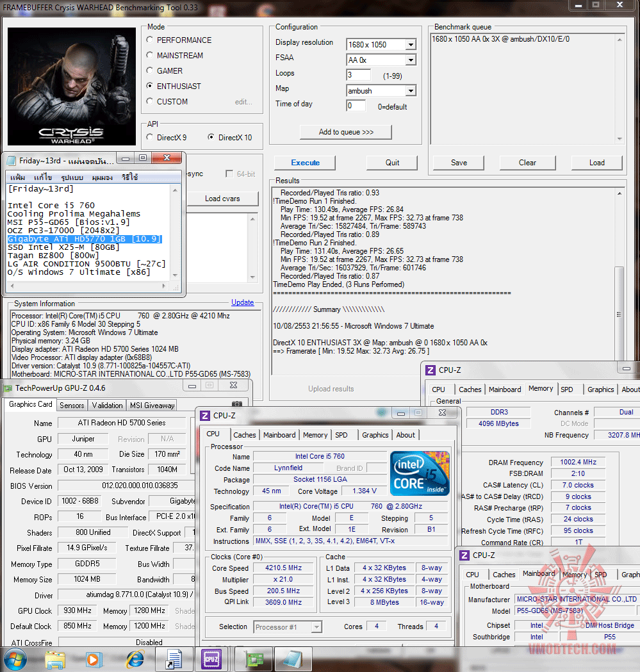This screenshot has height=672, width=640.
Task: Open the last Notepad menu (วิธีใช้)
Action: click(x=129, y=177)
